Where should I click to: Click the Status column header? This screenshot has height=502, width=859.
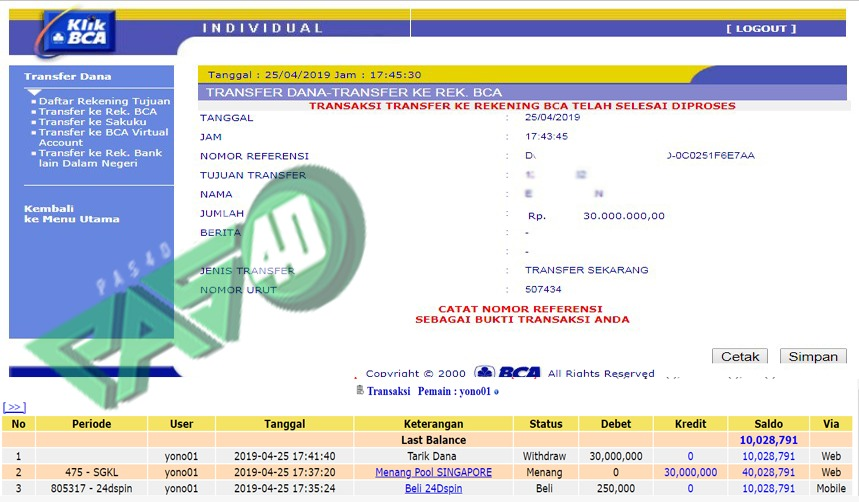click(x=546, y=424)
